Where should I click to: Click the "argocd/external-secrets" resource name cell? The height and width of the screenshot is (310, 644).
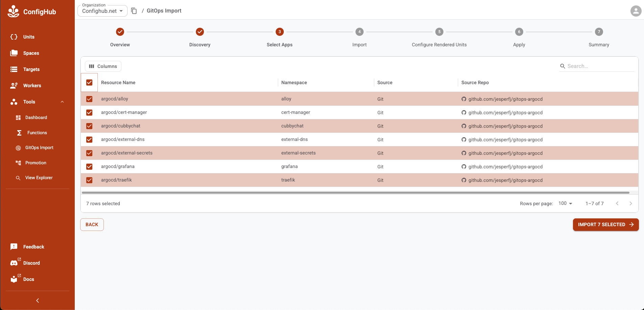tap(127, 153)
